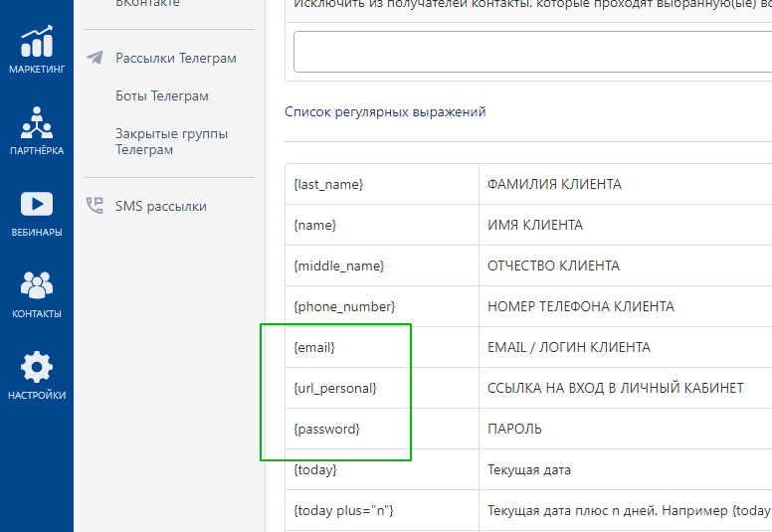Click the {today} date variable

coord(315,469)
